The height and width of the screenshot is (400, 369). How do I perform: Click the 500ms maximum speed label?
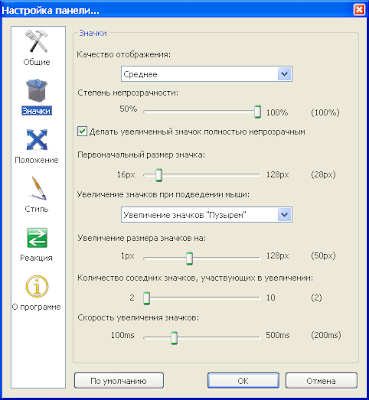click(277, 335)
